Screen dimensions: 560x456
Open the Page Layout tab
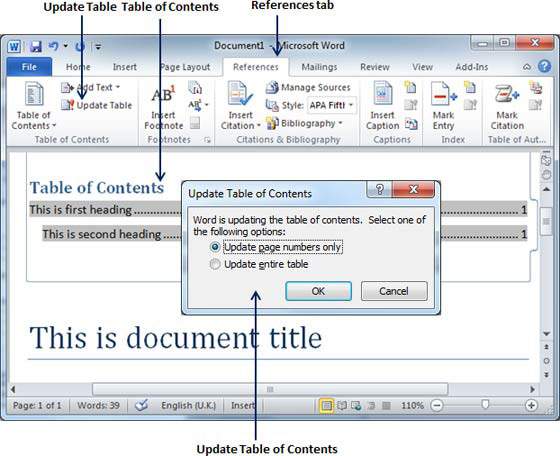point(185,67)
